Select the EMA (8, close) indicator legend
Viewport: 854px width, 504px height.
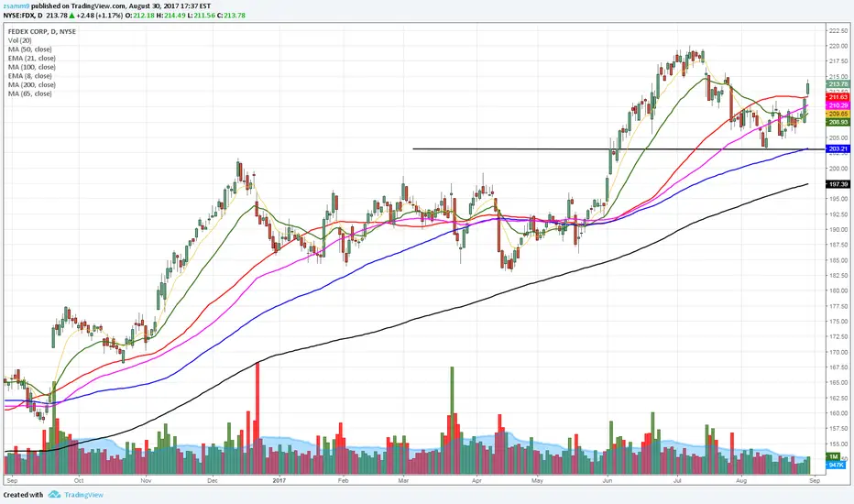click(30, 76)
